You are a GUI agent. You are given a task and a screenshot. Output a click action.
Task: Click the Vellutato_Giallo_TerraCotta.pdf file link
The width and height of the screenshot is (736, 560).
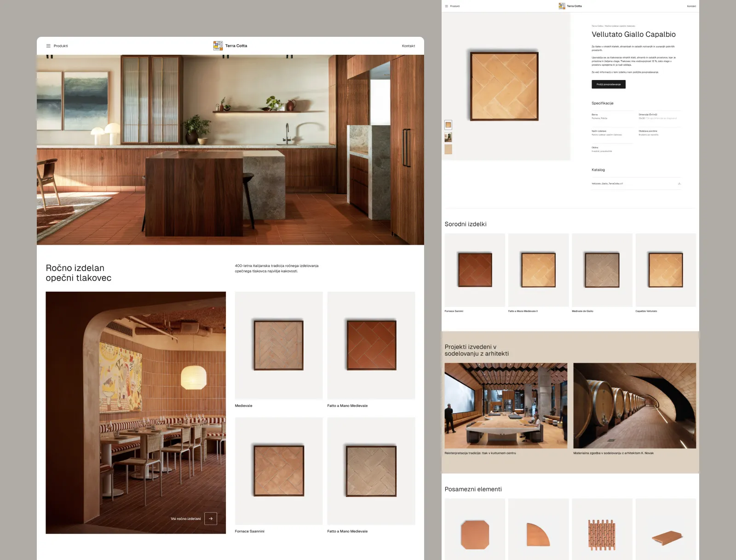pos(607,184)
